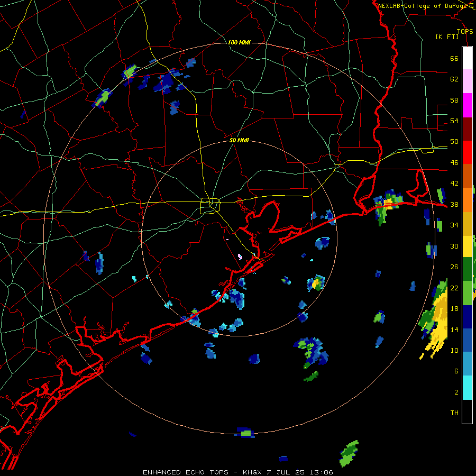The image size is (476, 476).
Task: Pick the cyan legend swatch
Action: (x=467, y=388)
